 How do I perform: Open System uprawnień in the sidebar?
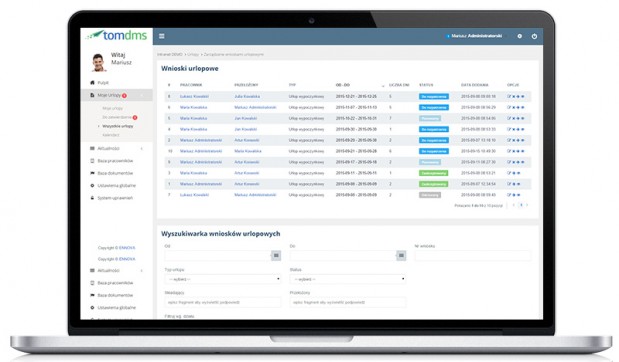click(x=115, y=198)
